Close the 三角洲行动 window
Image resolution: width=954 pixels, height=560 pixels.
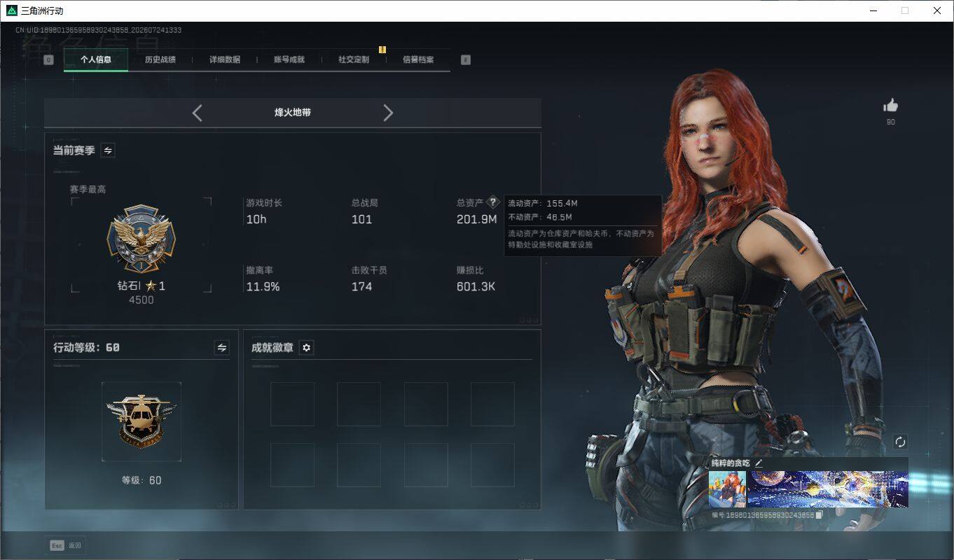pos(937,10)
